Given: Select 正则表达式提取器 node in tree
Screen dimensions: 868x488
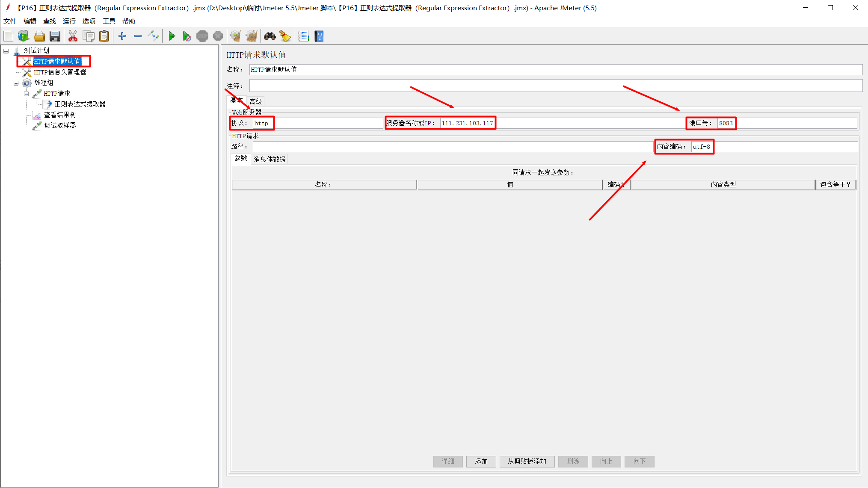Looking at the screenshot, I should 80,104.
